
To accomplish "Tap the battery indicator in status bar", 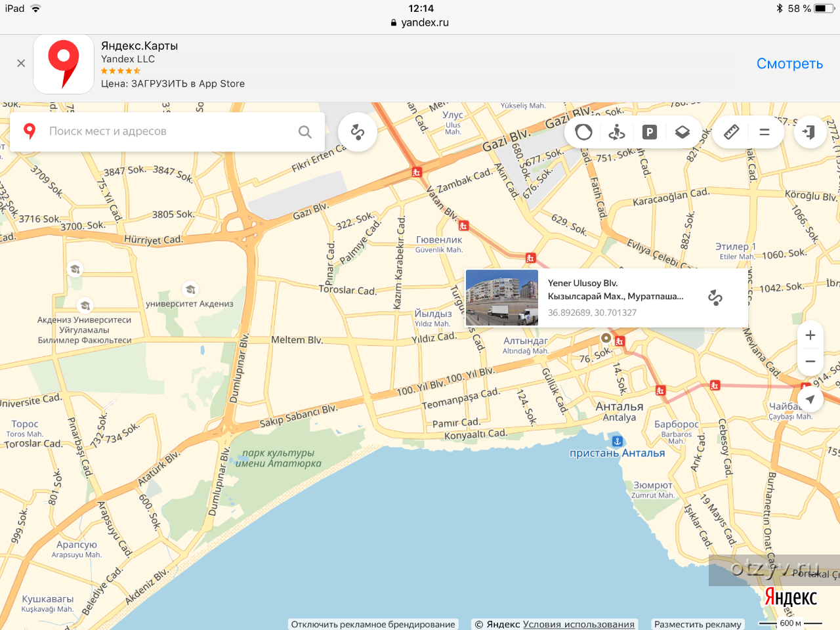I will 824,9.
